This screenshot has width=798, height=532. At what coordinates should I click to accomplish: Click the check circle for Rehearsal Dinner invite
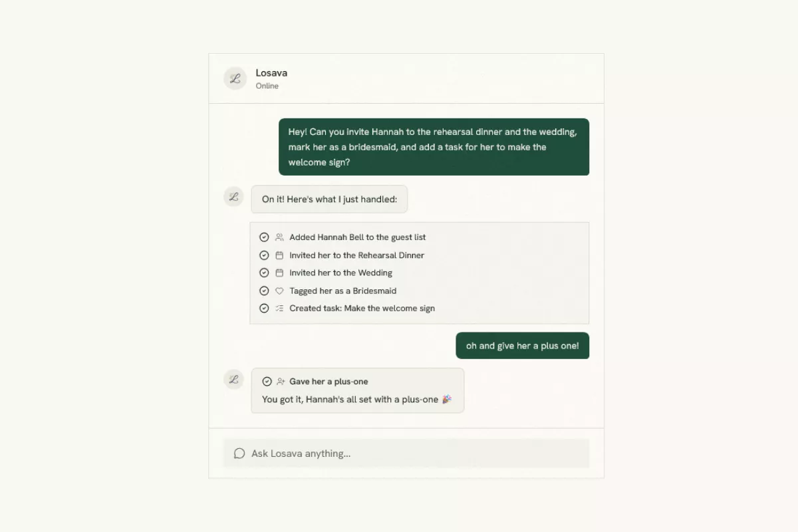click(x=264, y=255)
